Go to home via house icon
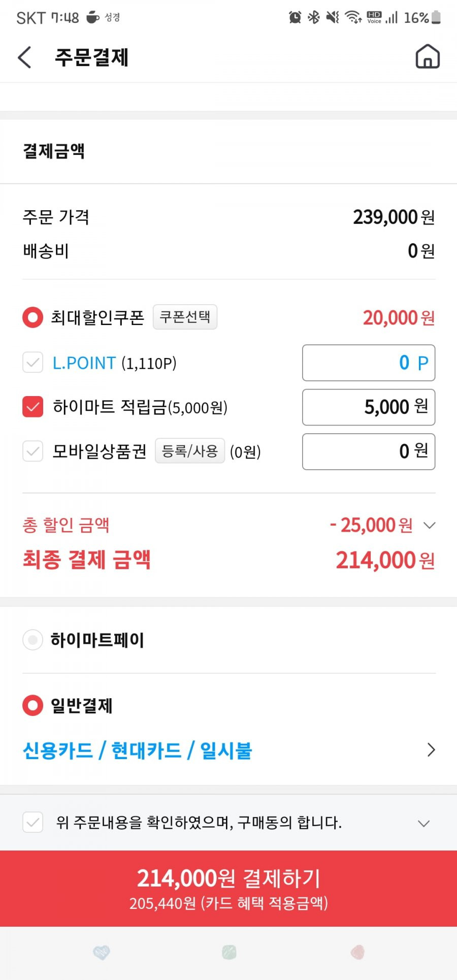Viewport: 457px width, 980px height. click(428, 56)
